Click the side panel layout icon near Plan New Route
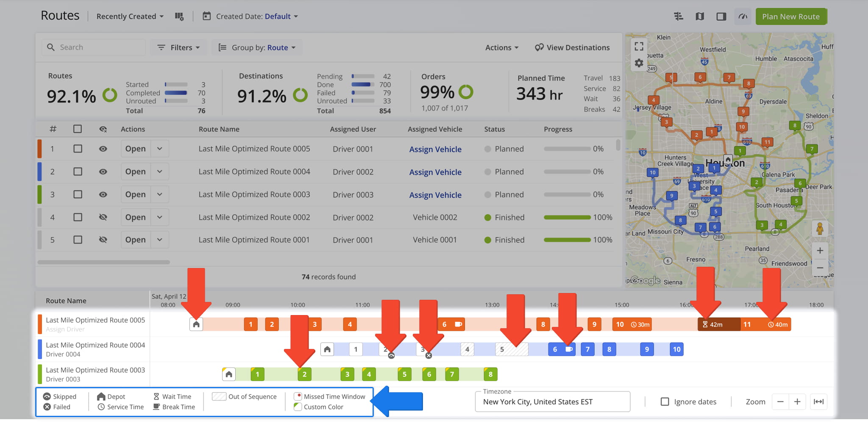 click(x=721, y=16)
